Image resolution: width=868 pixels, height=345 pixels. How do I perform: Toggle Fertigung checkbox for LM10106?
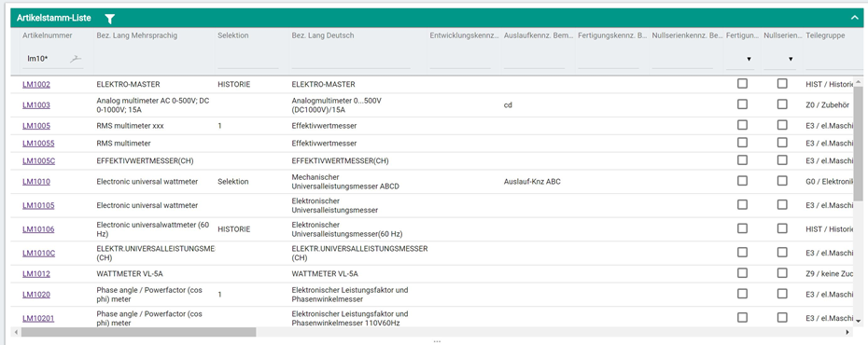click(x=742, y=228)
